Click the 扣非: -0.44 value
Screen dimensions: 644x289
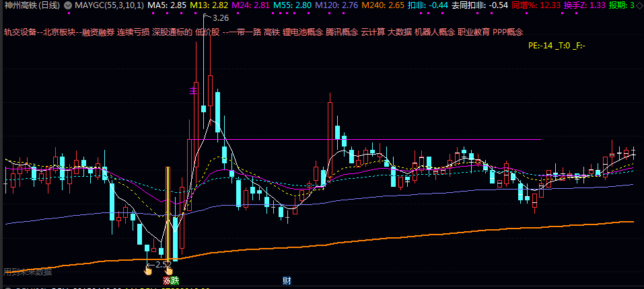pyautogui.click(x=427, y=6)
